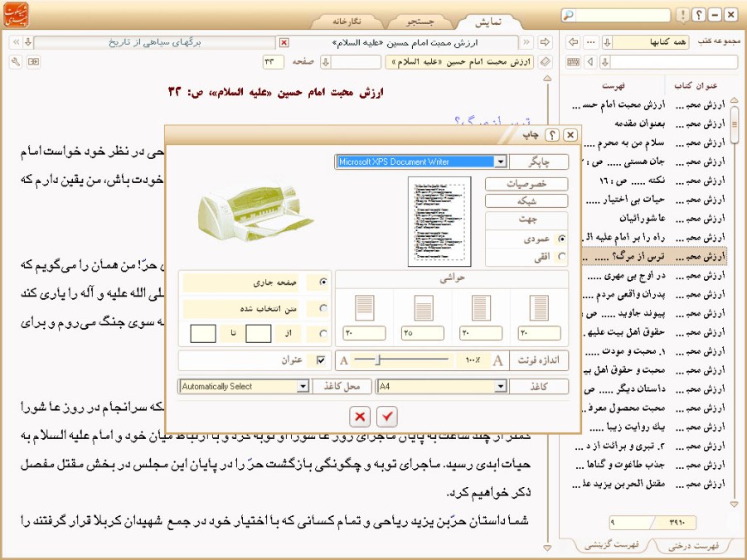Viewport: 747px width, 560px height.
Task: Click the double chevron right of the ارزش محبت tab
Action: pyautogui.click(x=526, y=42)
